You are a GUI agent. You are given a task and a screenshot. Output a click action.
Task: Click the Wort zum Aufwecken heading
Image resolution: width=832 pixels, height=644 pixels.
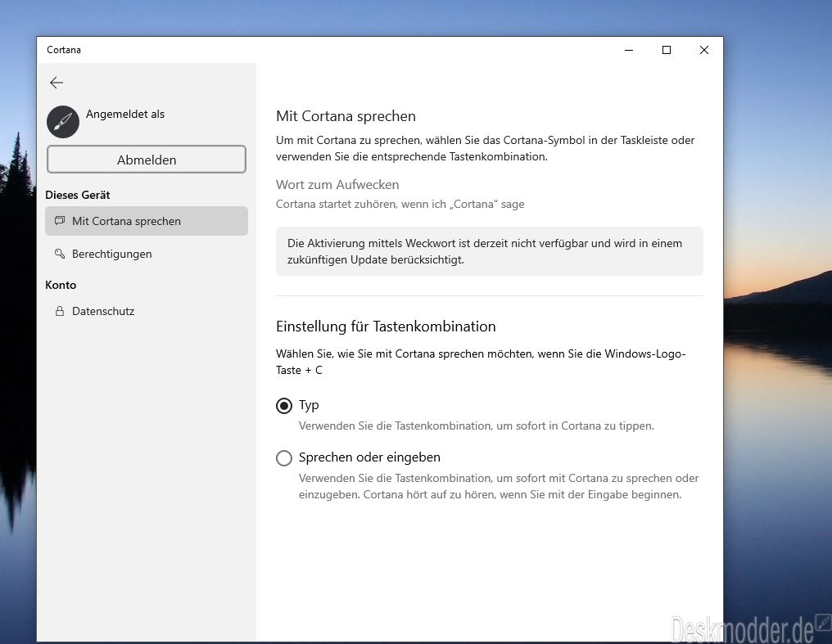point(337,184)
